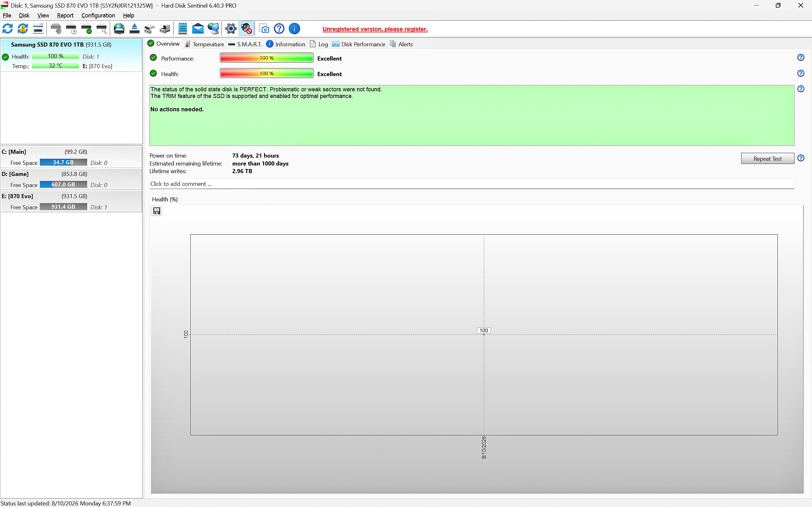Click the toolbar Help question mark icon
This screenshot has height=507, width=812.
click(x=279, y=29)
